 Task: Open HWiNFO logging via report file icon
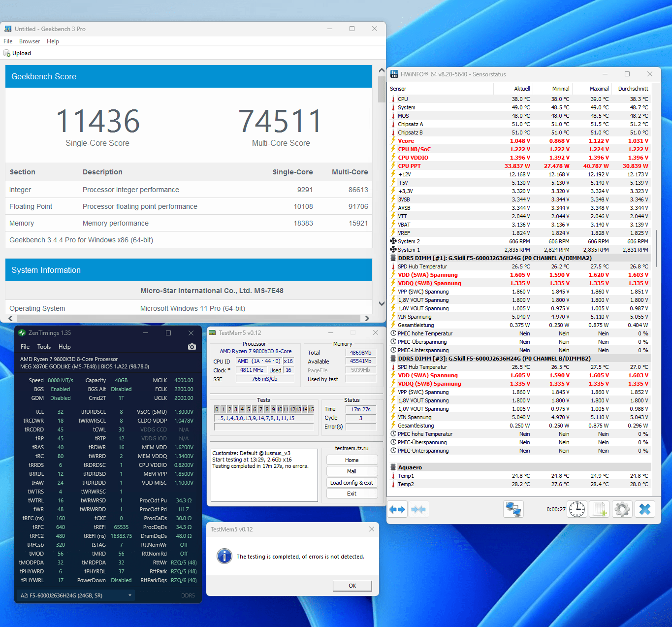tap(599, 509)
